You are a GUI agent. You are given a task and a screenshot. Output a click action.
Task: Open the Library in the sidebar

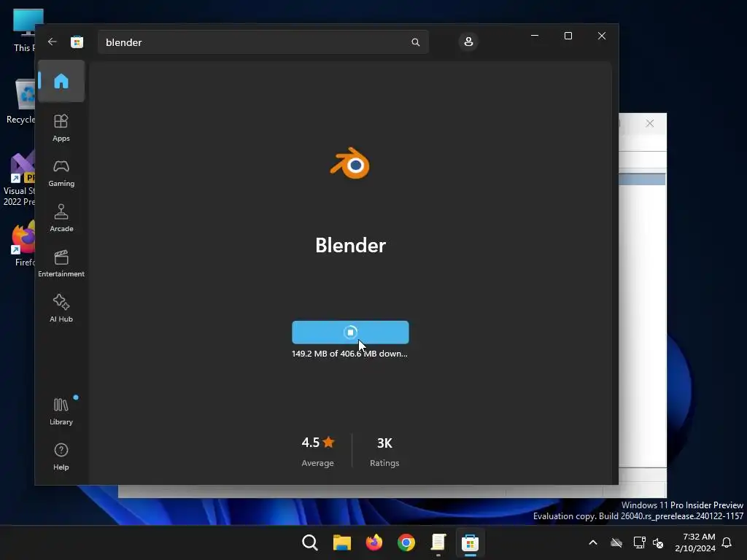click(61, 412)
